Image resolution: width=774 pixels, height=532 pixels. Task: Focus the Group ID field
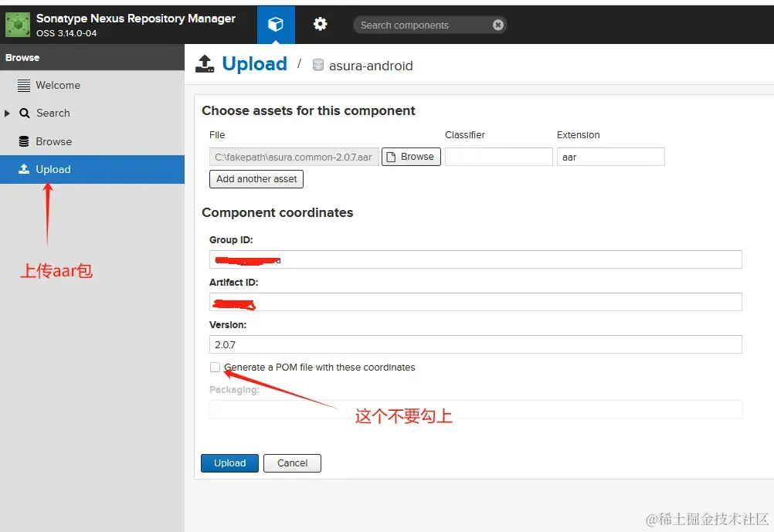(475, 259)
